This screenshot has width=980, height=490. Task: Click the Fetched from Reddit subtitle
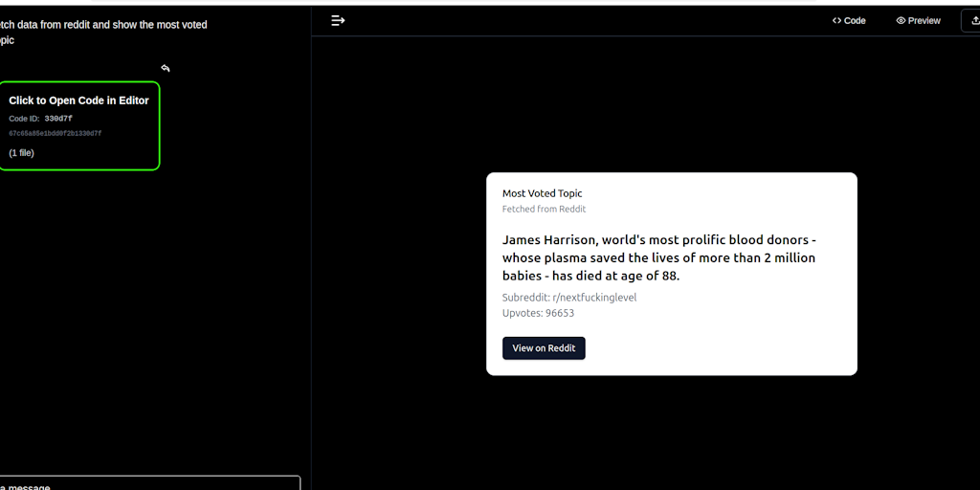click(x=544, y=210)
